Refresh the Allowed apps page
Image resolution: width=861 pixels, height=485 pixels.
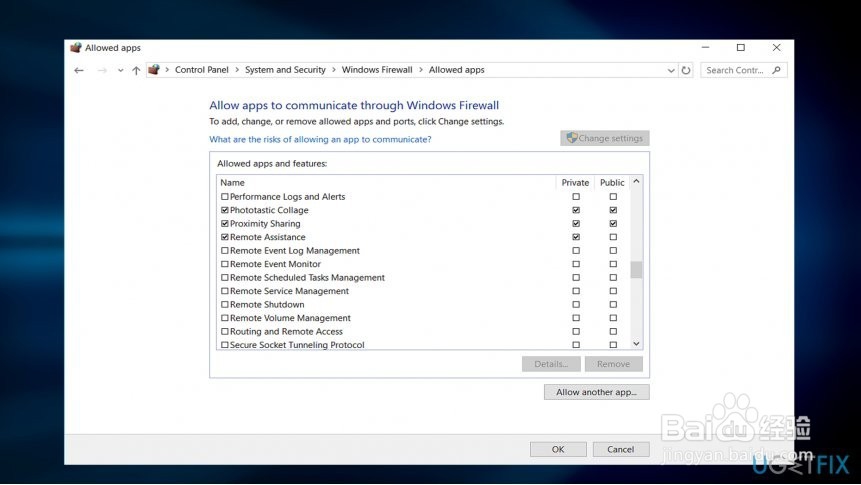686,70
